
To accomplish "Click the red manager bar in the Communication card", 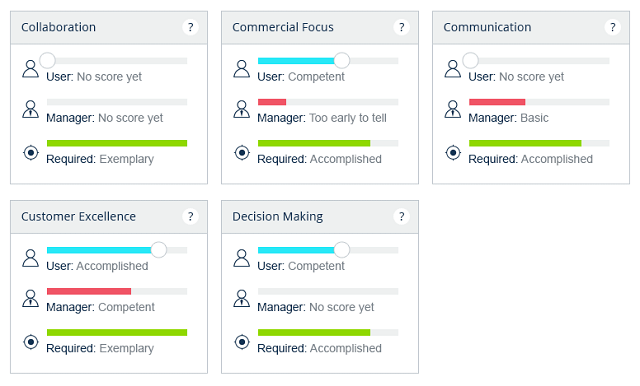I will tap(497, 102).
